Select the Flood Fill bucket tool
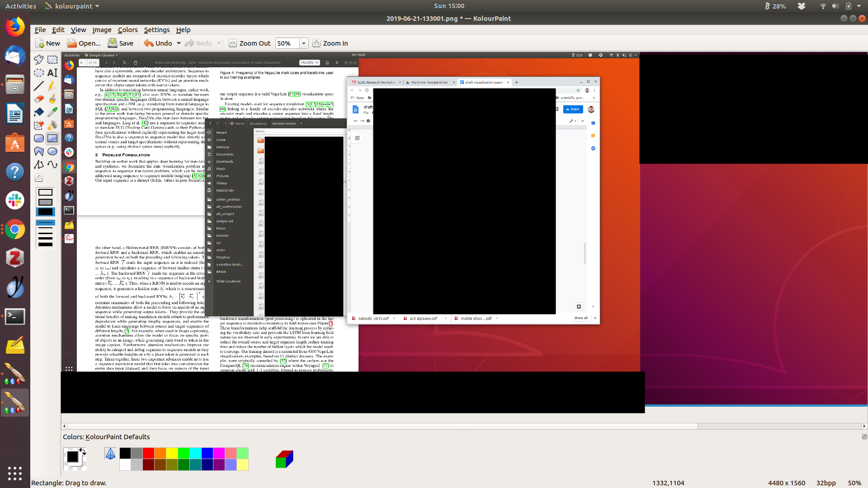The image size is (868, 488). 39,112
